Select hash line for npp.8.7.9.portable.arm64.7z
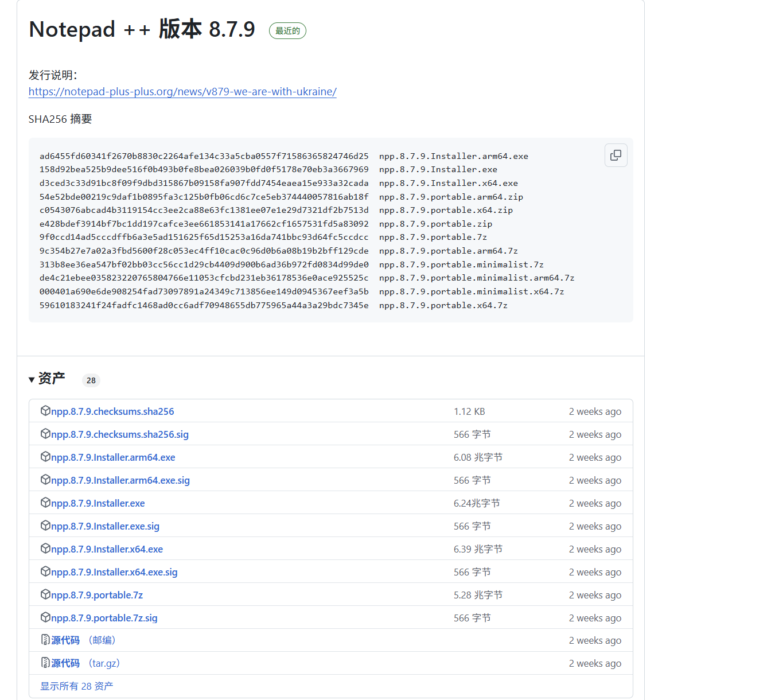The image size is (775, 700). click(x=279, y=251)
